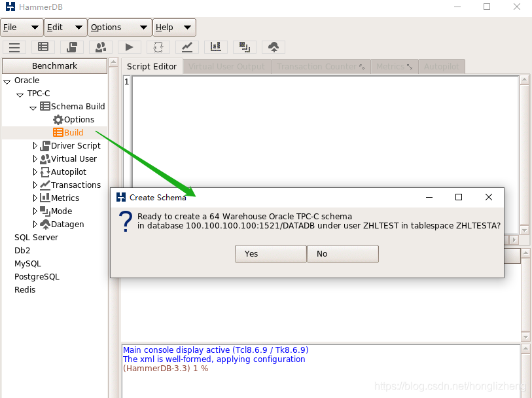Open the Edit menu

click(x=65, y=27)
